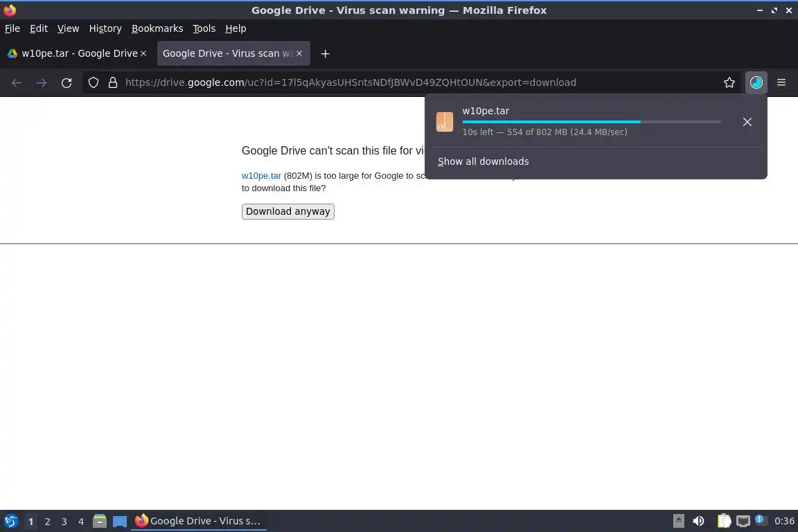Viewport: 798px width, 532px height.
Task: Cancel the w10pe.tar download
Action: pos(747,122)
